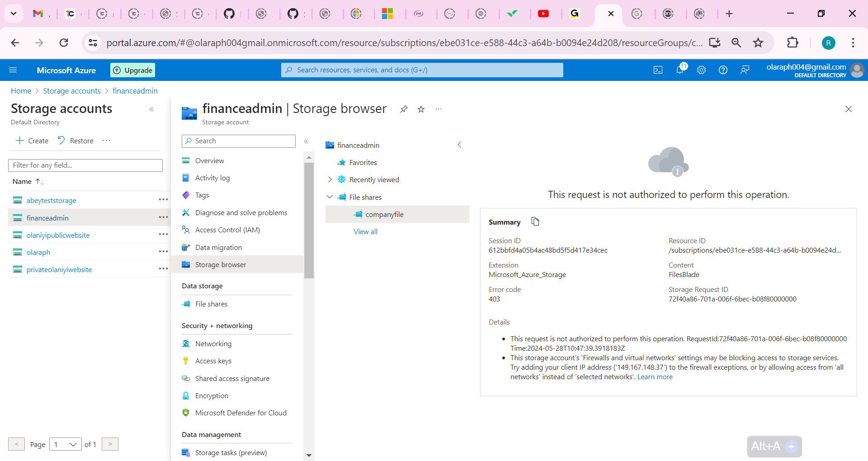Open the page number dropdown
This screenshot has width=868, height=461.
click(x=66, y=444)
